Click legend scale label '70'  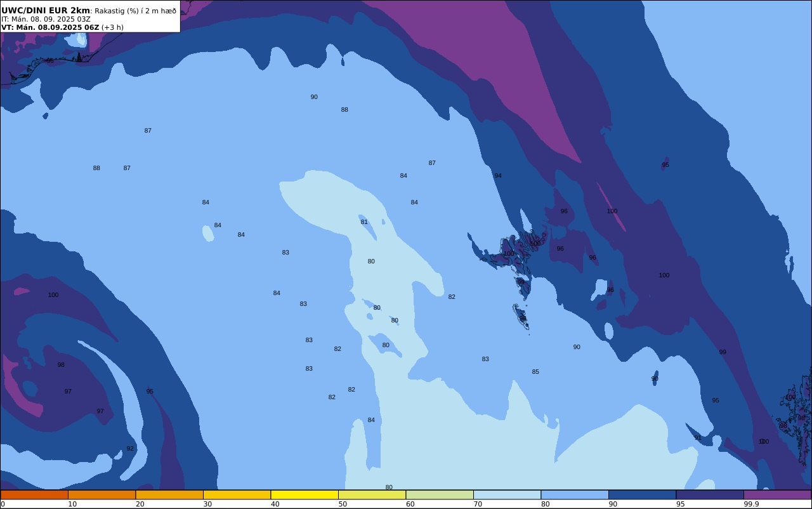click(x=478, y=504)
